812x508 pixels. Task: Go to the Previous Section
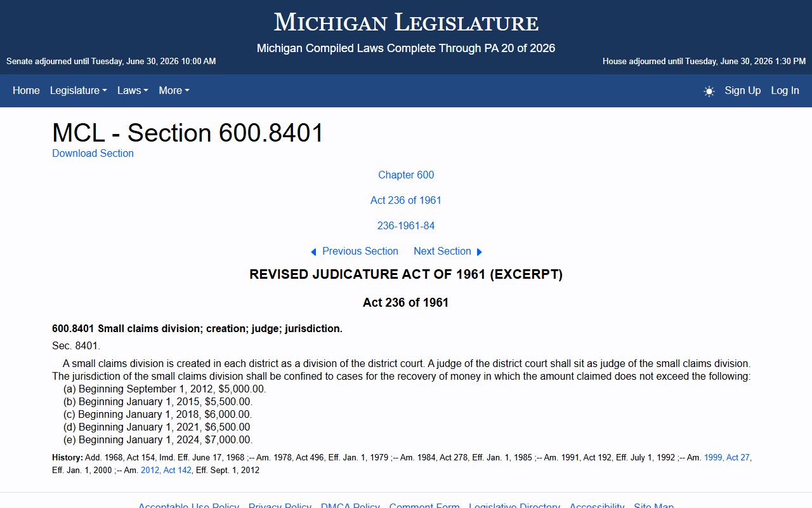[x=360, y=251]
